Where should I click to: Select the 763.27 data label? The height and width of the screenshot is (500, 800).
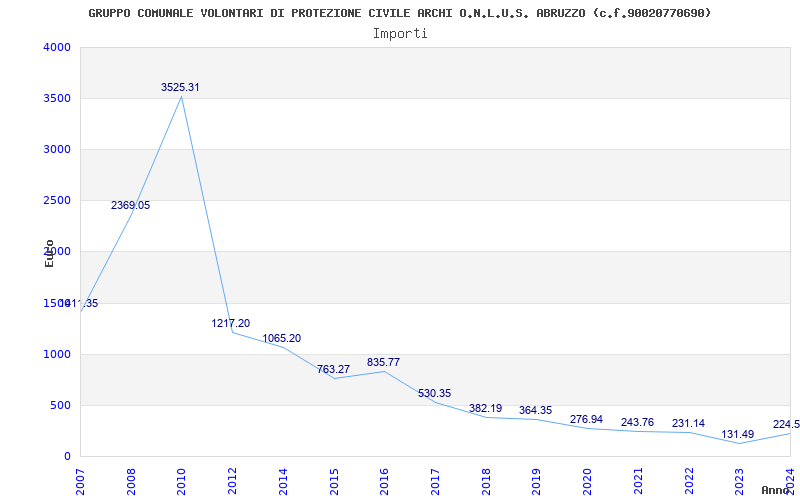[333, 369]
